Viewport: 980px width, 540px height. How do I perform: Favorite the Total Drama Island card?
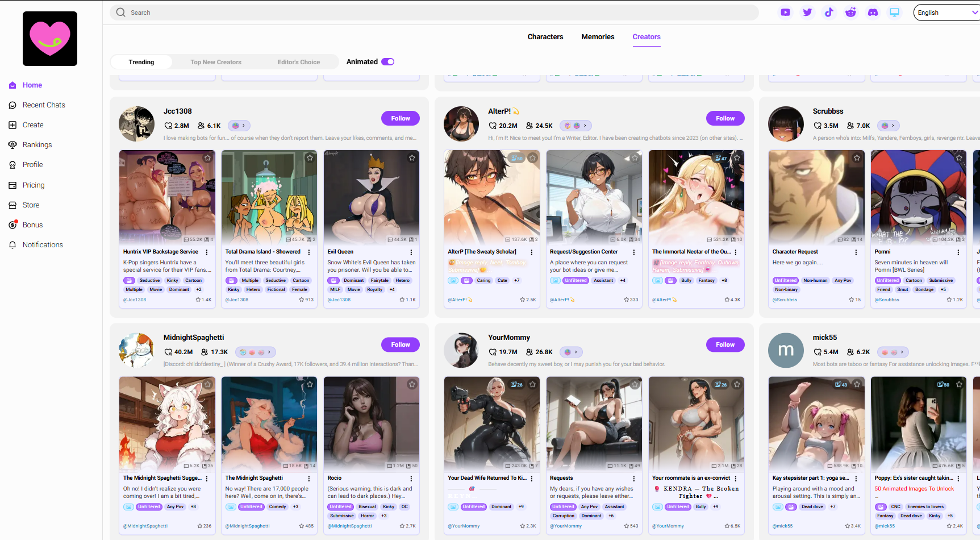click(x=310, y=158)
